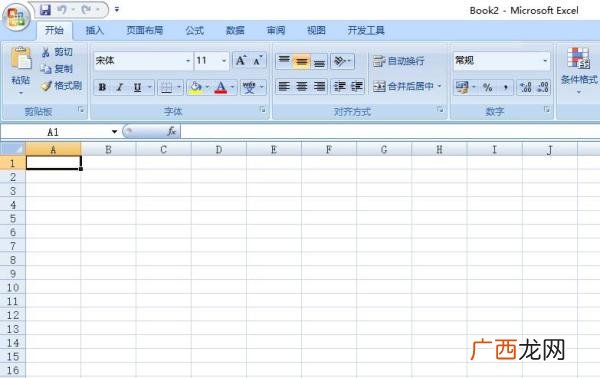Apply percent style
The width and height of the screenshot is (600, 378).
[x=488, y=88]
